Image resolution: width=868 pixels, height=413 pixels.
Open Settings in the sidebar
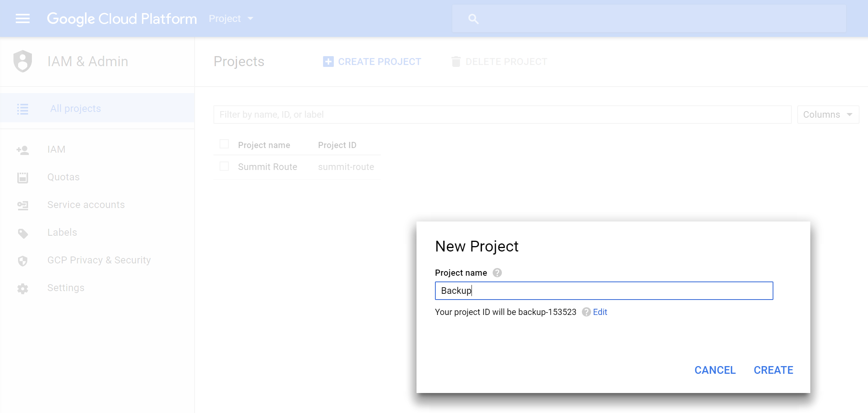pos(66,288)
